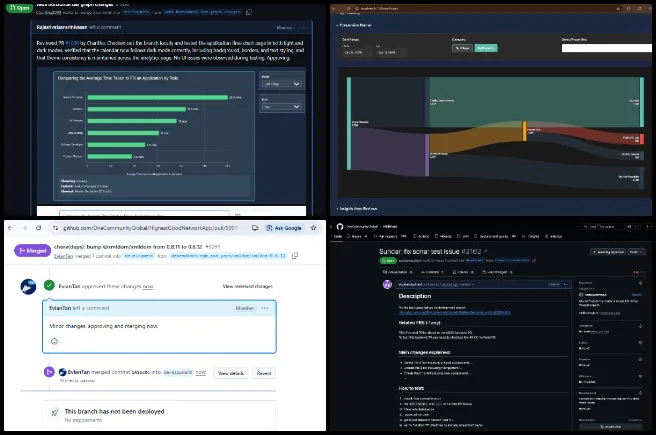Click the Assignees gear icon in the sidebar
Viewport: 656px width, 435px height.
click(x=640, y=326)
